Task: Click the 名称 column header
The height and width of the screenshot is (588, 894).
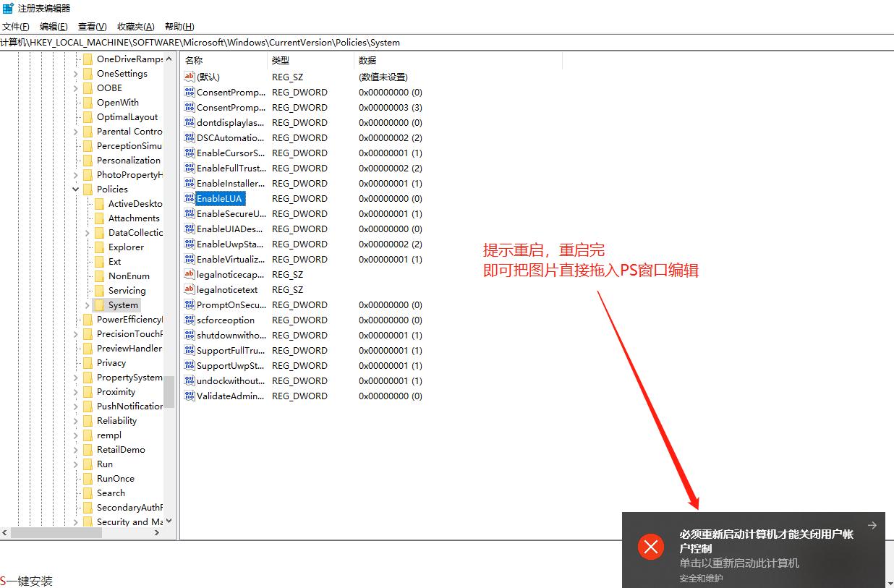Action: tap(194, 60)
